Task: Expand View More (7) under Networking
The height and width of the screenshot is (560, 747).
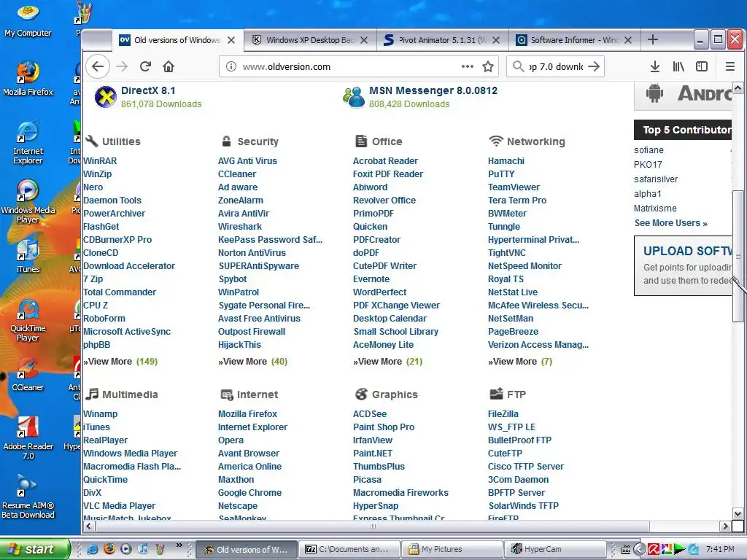Action: click(x=520, y=362)
